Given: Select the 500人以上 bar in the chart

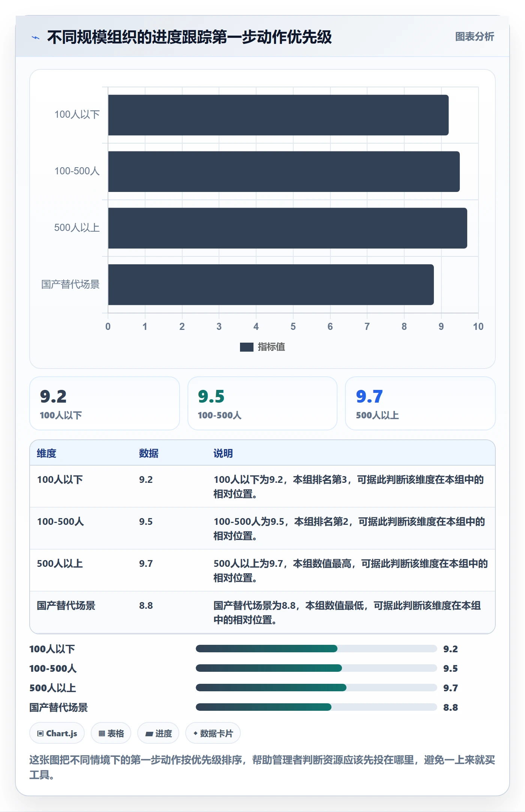Looking at the screenshot, I should pos(288,228).
